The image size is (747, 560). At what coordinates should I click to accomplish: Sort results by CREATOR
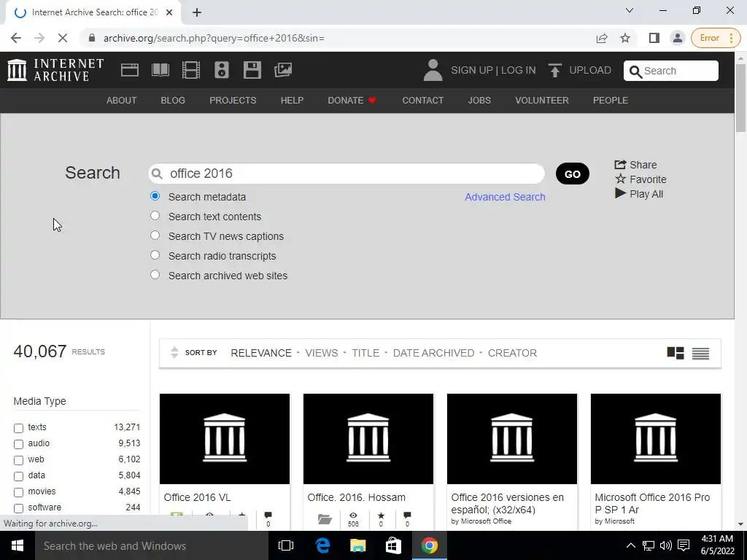(512, 353)
